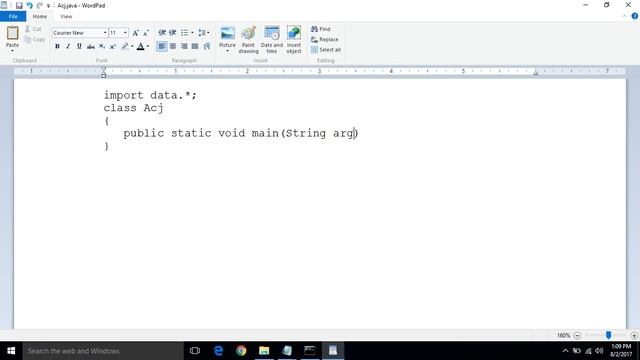Open Task View on the taskbar
The width and height of the screenshot is (640, 360).
click(x=195, y=351)
